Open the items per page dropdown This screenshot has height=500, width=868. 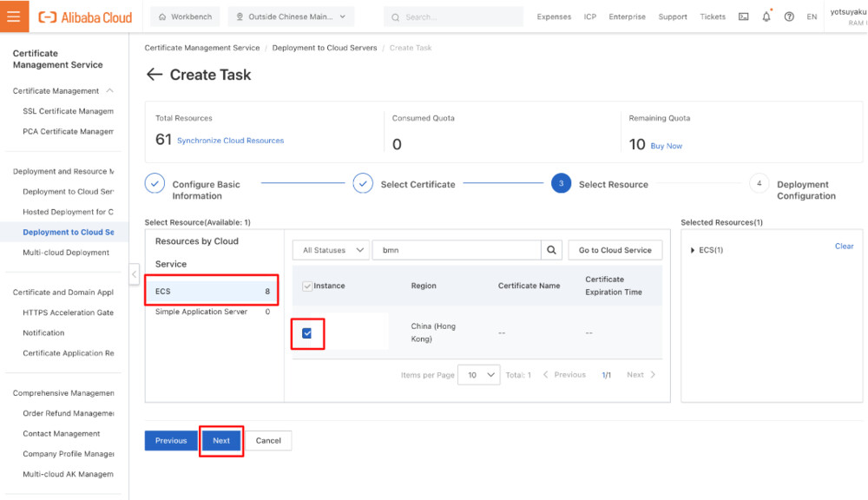tap(478, 375)
